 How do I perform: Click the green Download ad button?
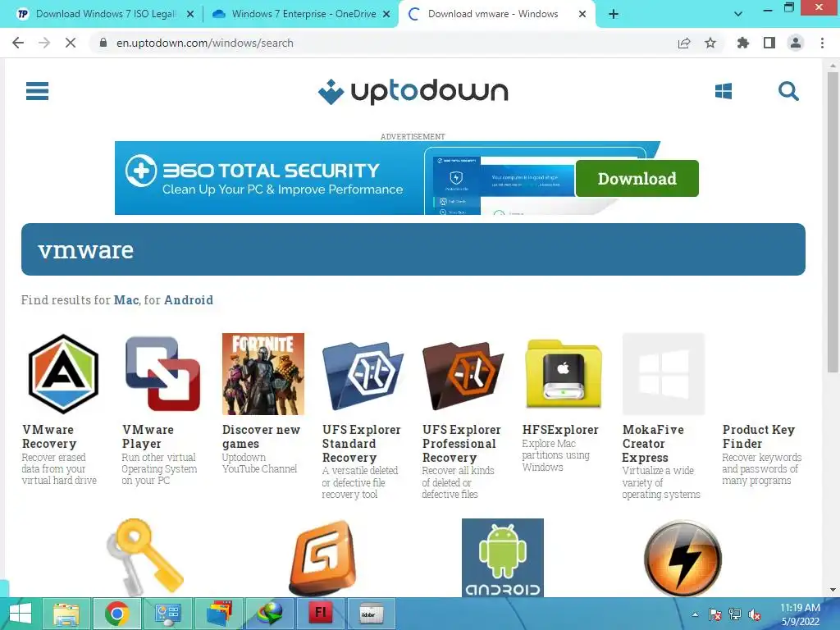637,178
